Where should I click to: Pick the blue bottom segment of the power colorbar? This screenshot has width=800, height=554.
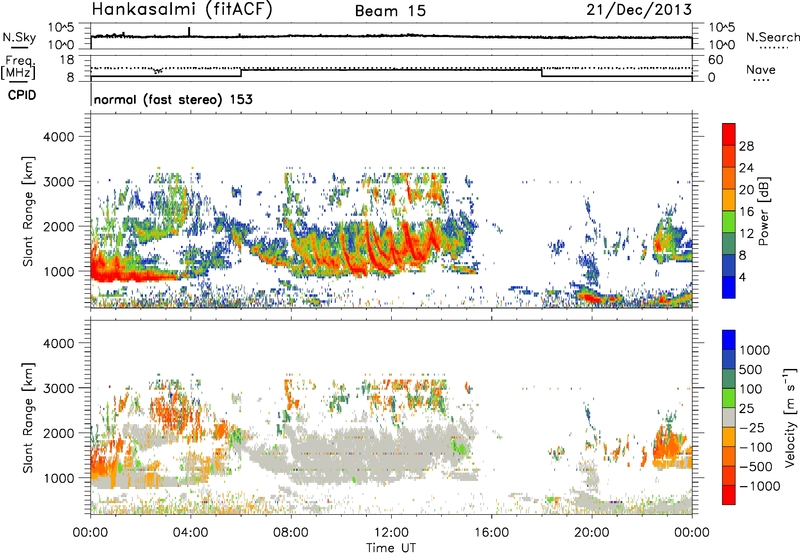729,287
